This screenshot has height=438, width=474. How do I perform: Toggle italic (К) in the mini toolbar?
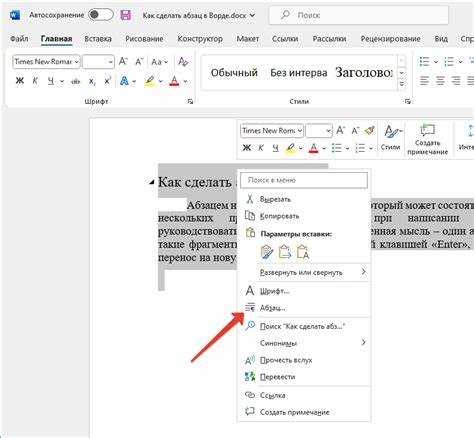tap(261, 148)
